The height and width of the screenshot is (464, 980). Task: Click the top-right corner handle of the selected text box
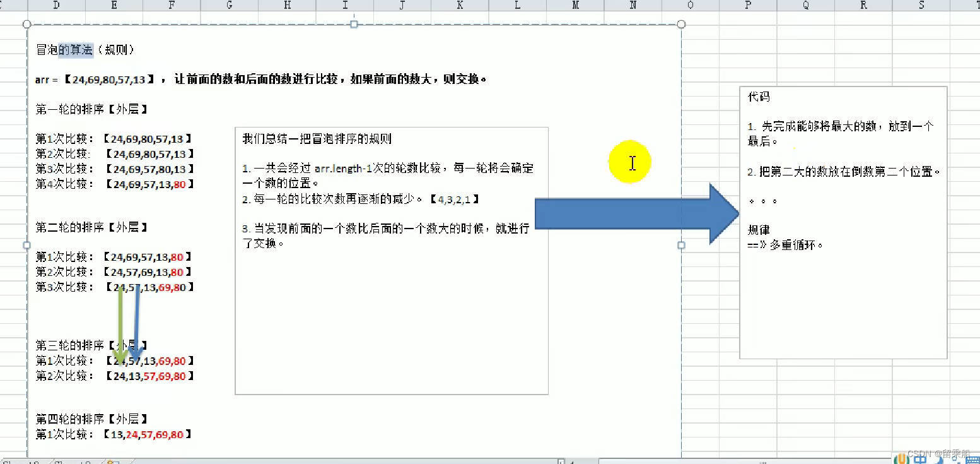(681, 24)
